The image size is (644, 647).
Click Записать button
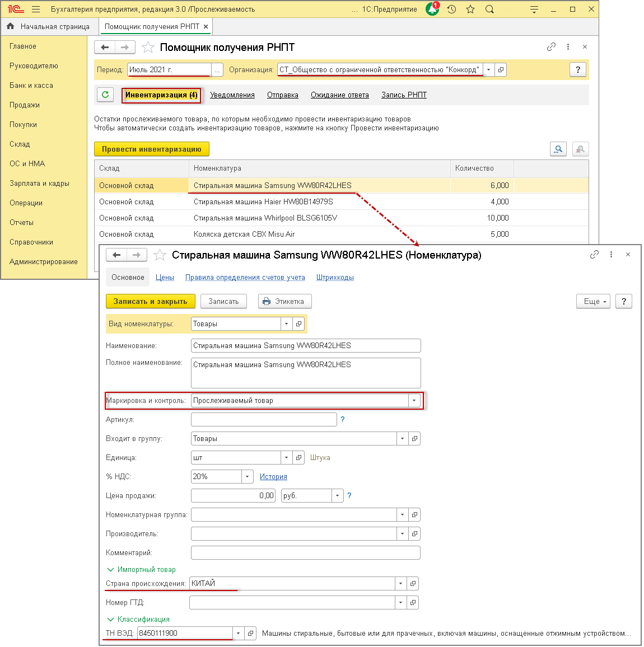[x=223, y=301]
